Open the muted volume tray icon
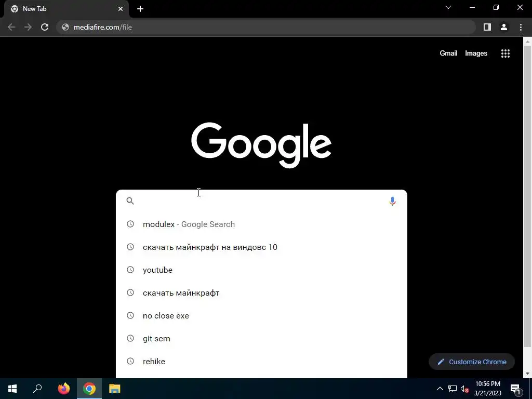This screenshot has height=399, width=532. (464, 389)
